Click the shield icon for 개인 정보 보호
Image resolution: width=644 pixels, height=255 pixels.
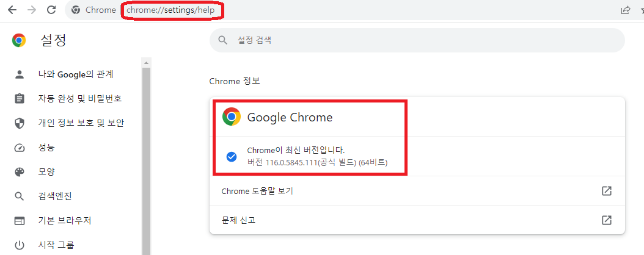coord(20,123)
